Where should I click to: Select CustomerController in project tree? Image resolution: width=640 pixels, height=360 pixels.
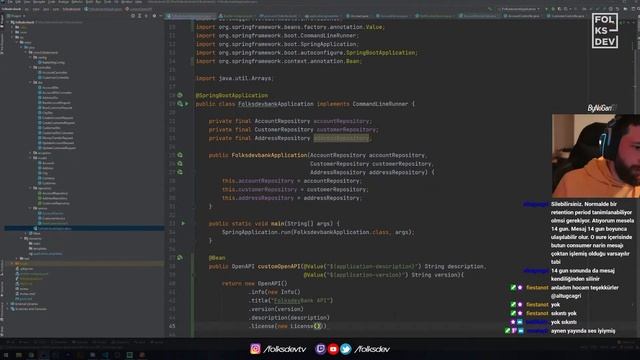(x=54, y=78)
